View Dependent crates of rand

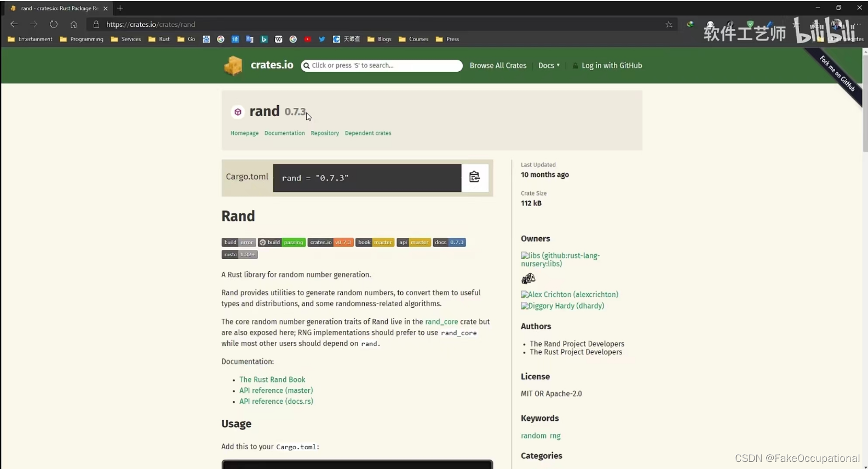(x=368, y=133)
